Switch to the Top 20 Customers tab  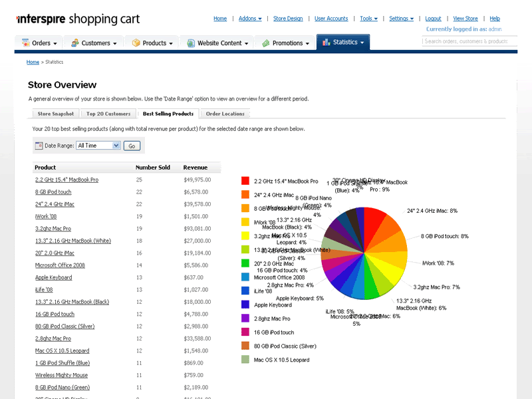point(108,114)
